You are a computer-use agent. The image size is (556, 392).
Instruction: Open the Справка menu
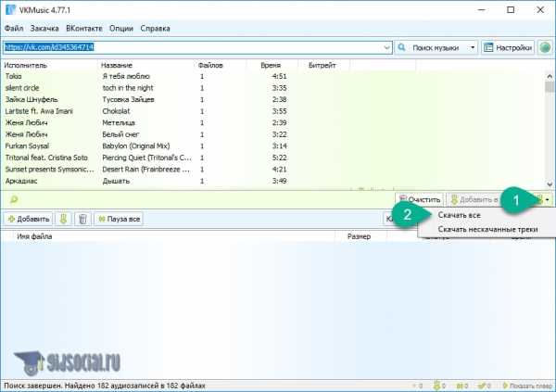tap(156, 29)
